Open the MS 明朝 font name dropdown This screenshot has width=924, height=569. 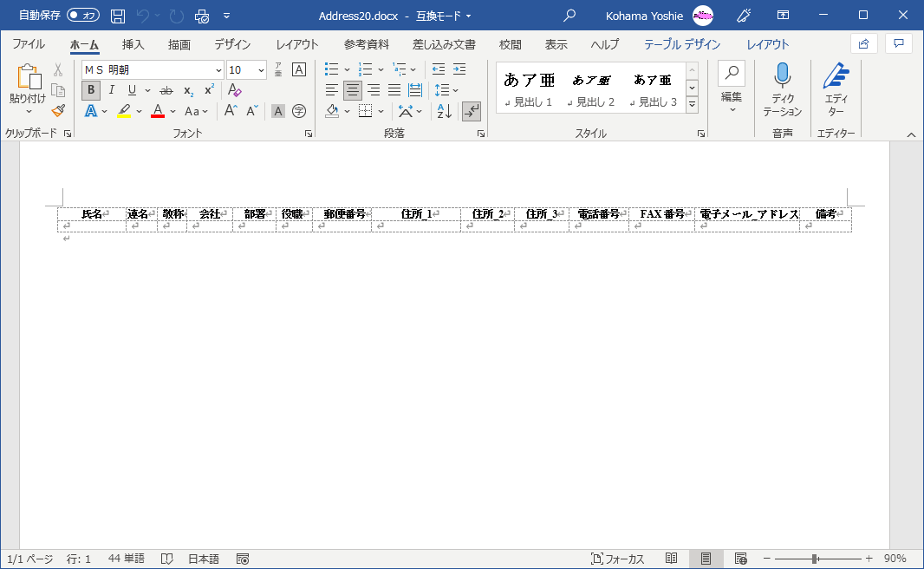218,70
